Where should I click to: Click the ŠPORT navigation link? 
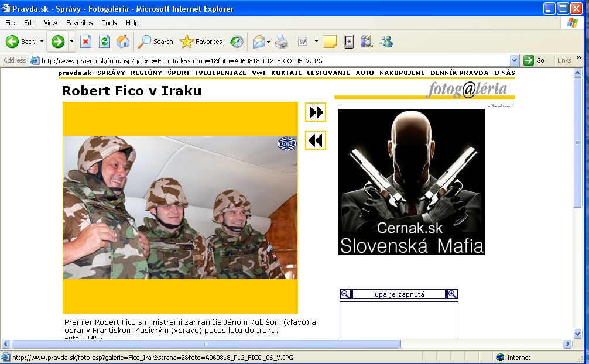[179, 73]
